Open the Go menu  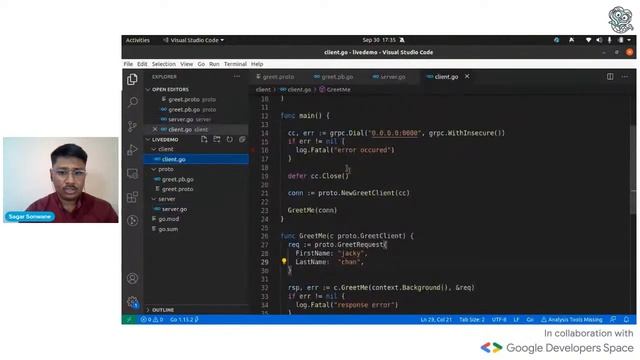click(201, 64)
